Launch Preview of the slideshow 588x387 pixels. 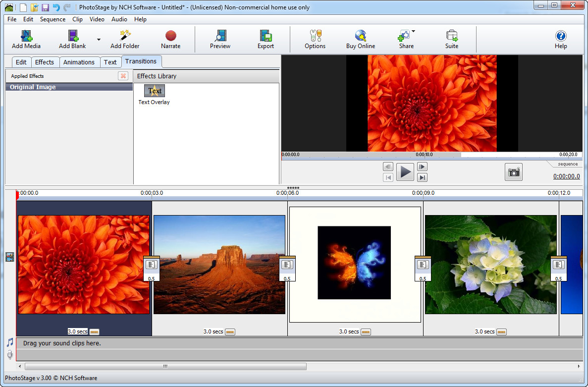(219, 39)
